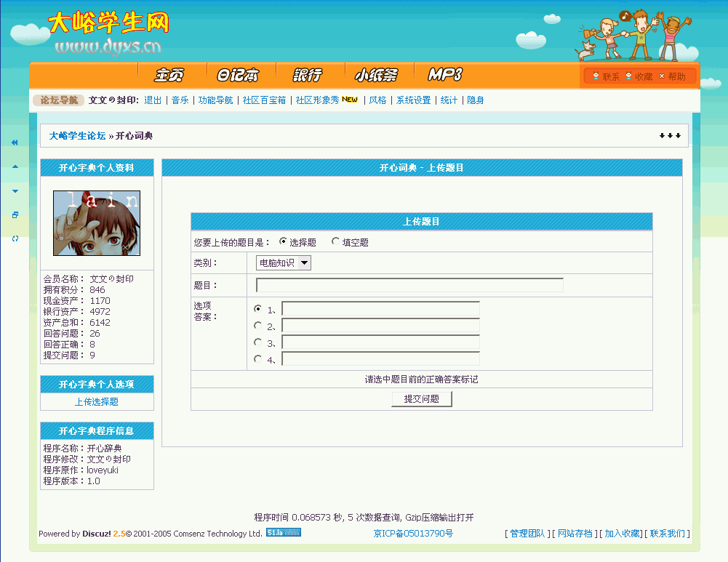The height and width of the screenshot is (562, 728).
Task: Open the 系统设置 link
Action: pos(414,100)
